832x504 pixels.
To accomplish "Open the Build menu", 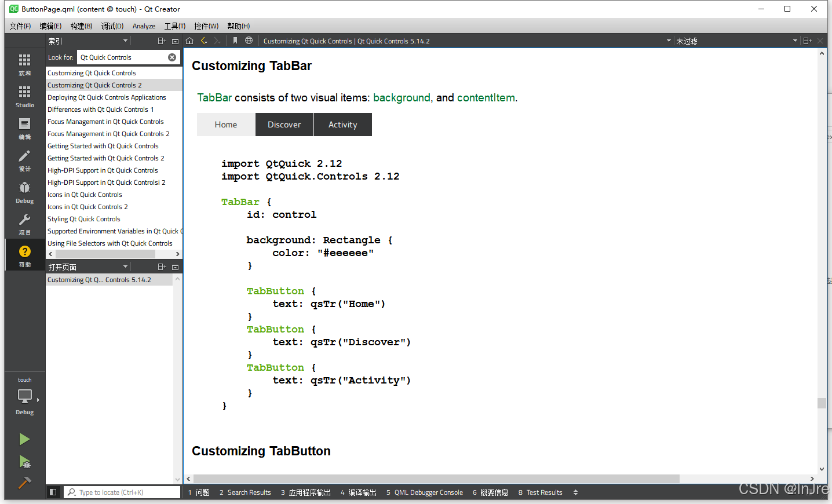I will coord(81,26).
